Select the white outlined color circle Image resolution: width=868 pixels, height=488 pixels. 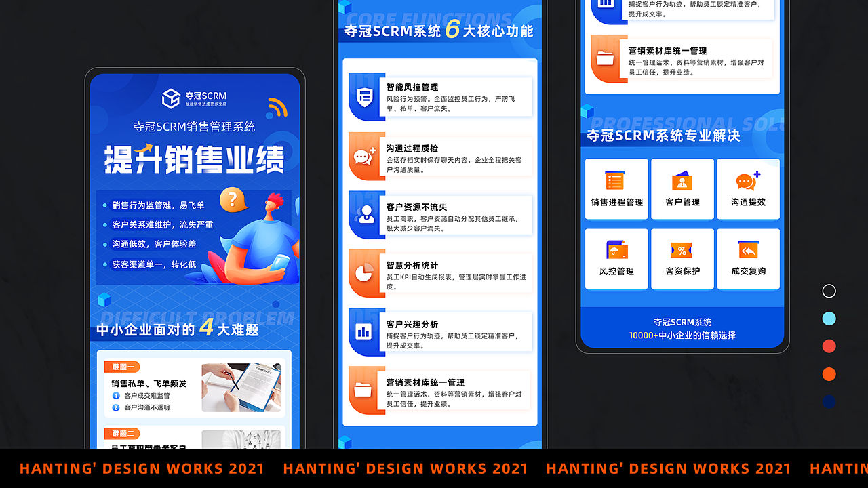click(x=829, y=291)
